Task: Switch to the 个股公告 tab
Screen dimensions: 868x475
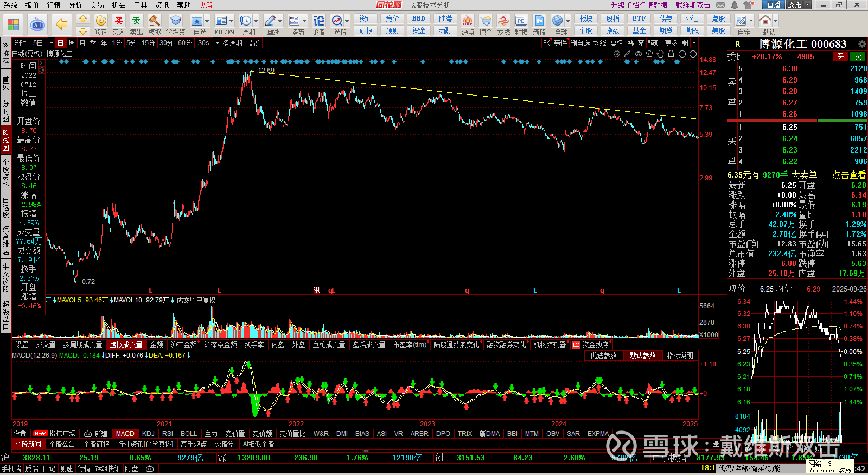Action: [x=62, y=444]
